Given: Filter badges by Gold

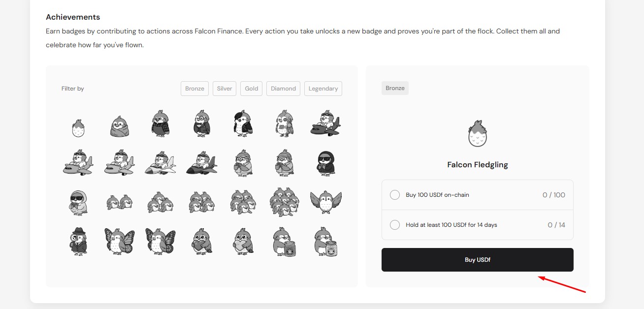Looking at the screenshot, I should [x=252, y=89].
